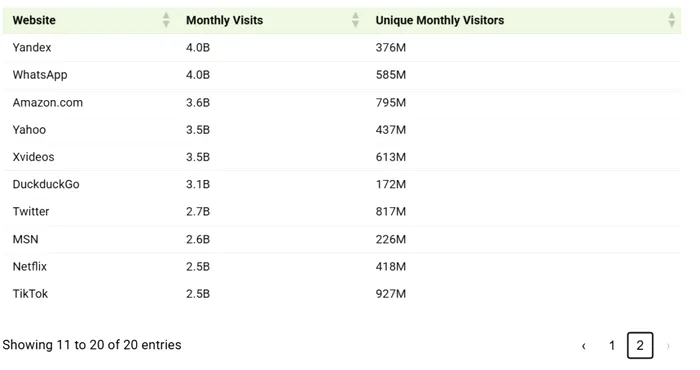The width and height of the screenshot is (700, 370).
Task: Select the WhatsApp row name
Action: (40, 75)
